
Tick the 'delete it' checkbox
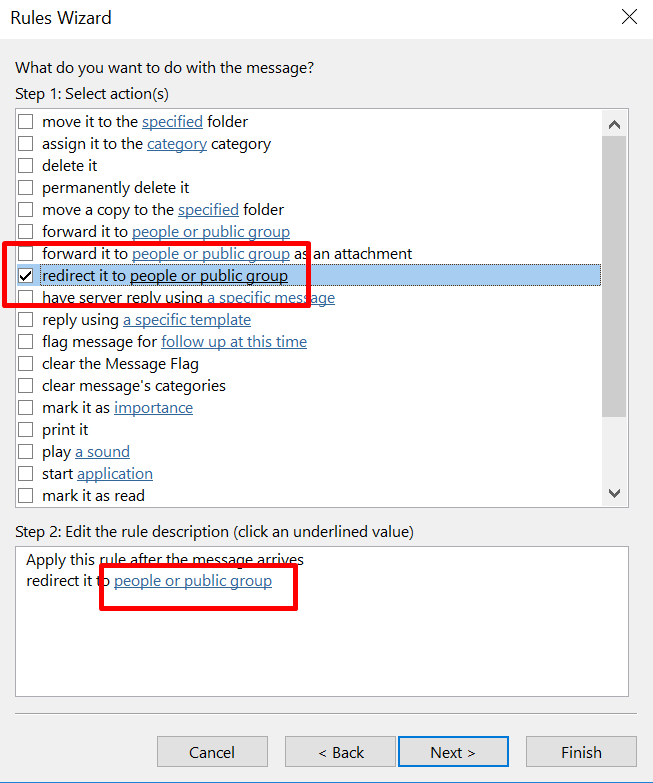click(25, 166)
